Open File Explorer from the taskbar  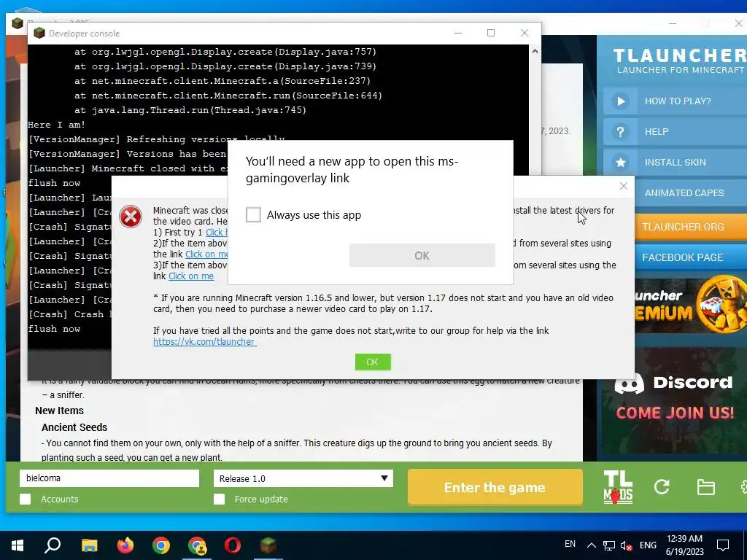(89, 545)
